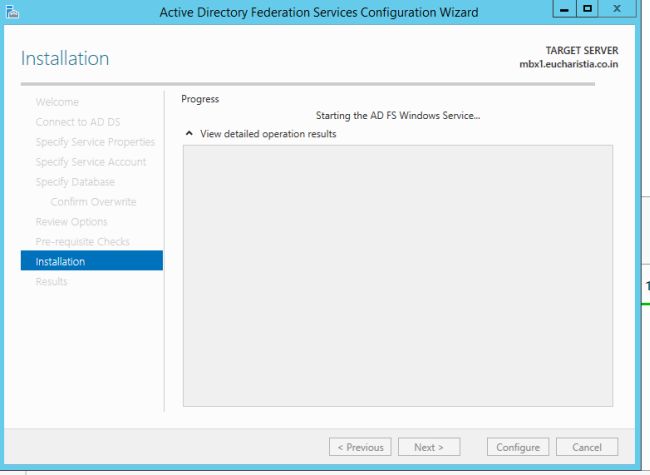Click the 'Starting the AD FS Windows Service...' status text

pos(398,115)
